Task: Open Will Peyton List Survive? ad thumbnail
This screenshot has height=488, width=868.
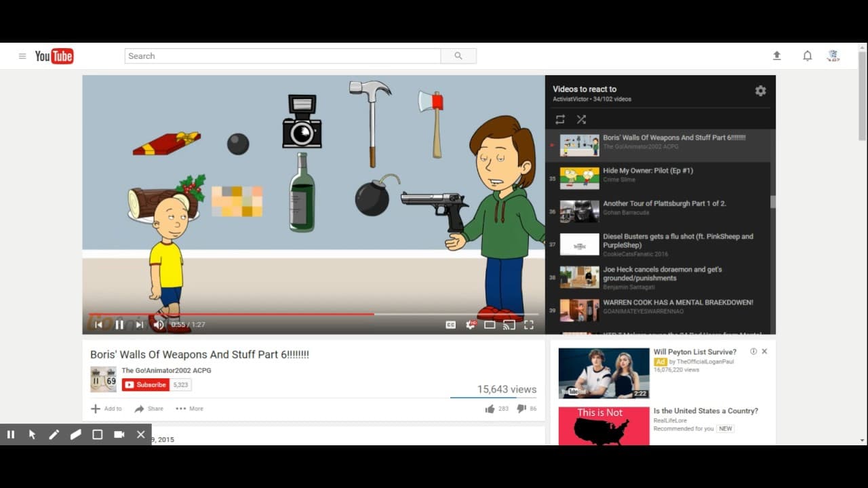Action: pos(604,373)
